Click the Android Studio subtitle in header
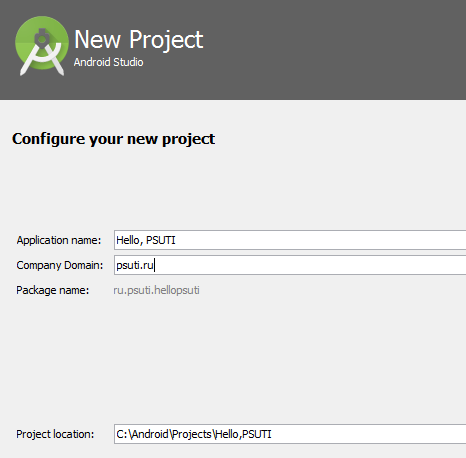Screen dimensions: 466x458 click(108, 62)
